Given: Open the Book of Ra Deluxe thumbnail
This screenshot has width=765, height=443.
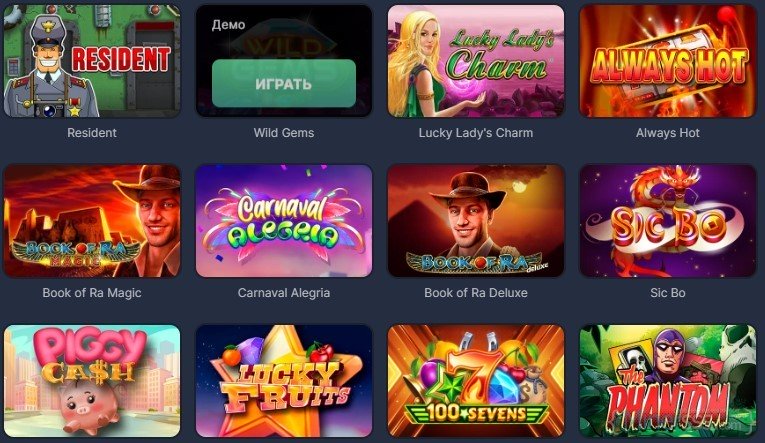Looking at the screenshot, I should coord(476,221).
